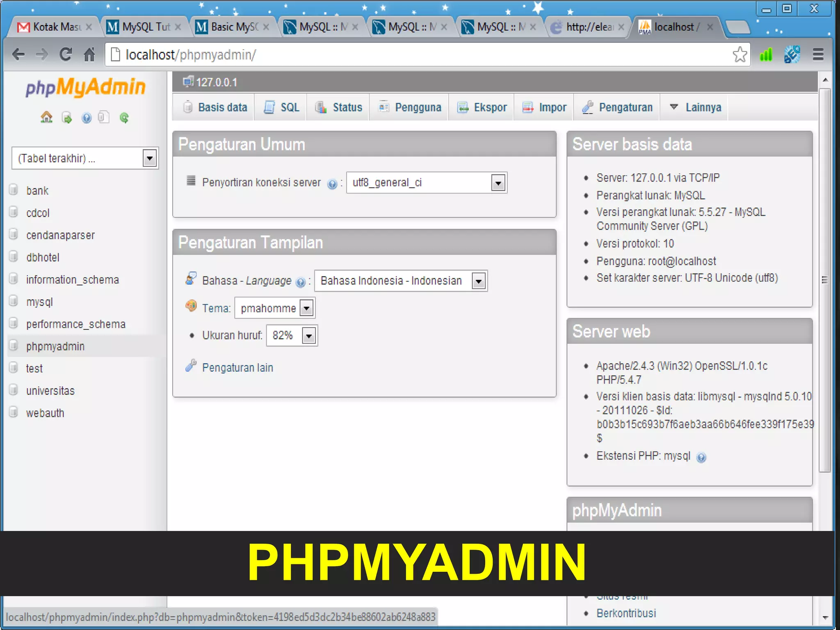Bookmark page with the star icon

tap(740, 54)
